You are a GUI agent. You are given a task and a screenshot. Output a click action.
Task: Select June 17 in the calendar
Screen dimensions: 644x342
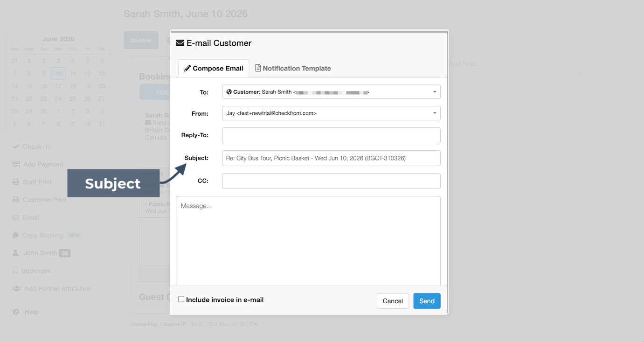pos(58,86)
